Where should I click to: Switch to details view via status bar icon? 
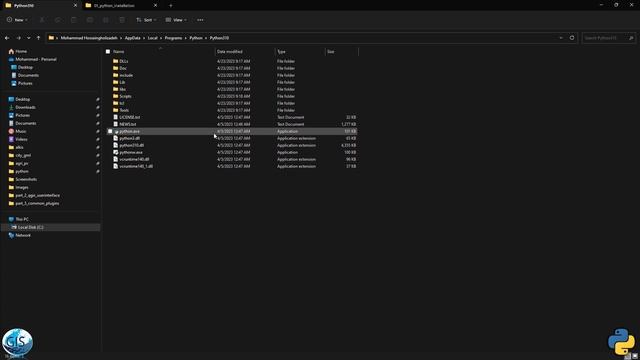tap(628, 356)
